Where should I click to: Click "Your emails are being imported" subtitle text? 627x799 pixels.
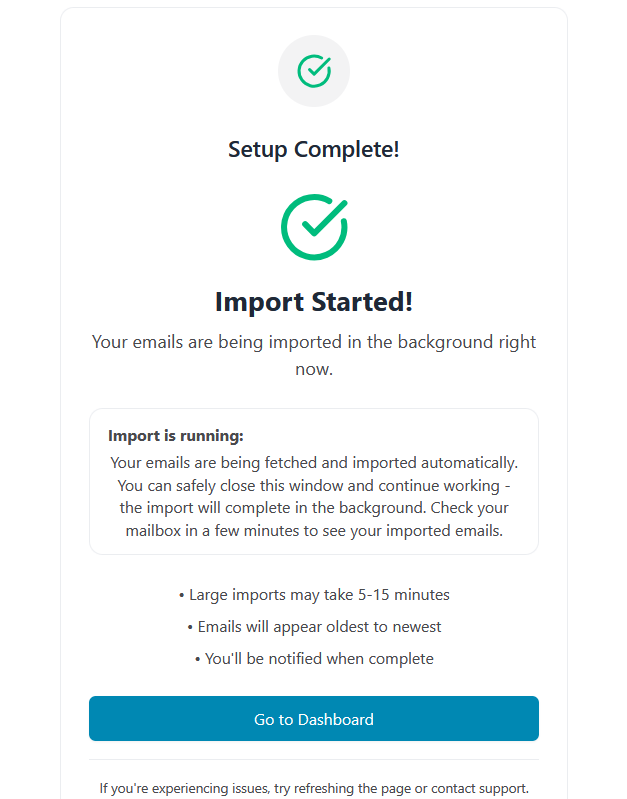tap(280, 342)
